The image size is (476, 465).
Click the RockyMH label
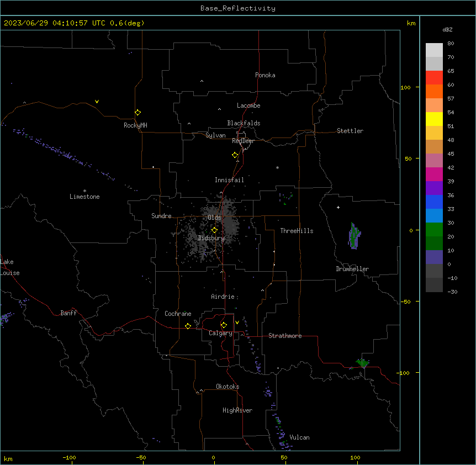pyautogui.click(x=135, y=125)
